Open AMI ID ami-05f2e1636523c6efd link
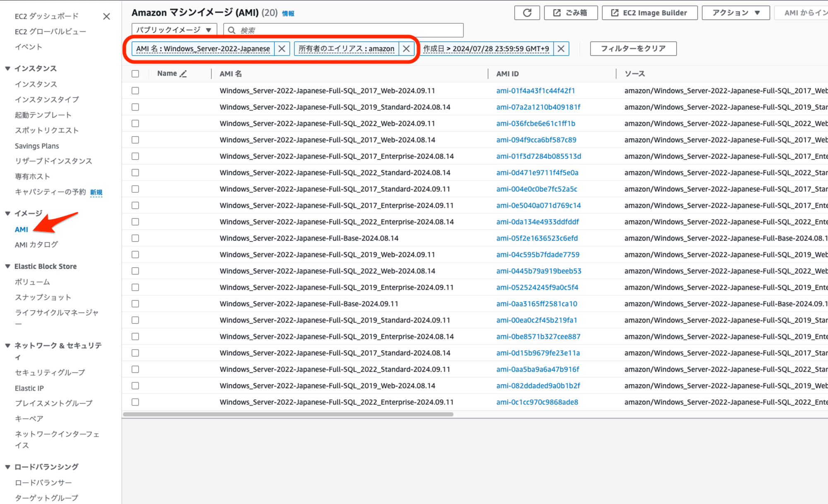Image resolution: width=828 pixels, height=504 pixels. [x=537, y=238]
